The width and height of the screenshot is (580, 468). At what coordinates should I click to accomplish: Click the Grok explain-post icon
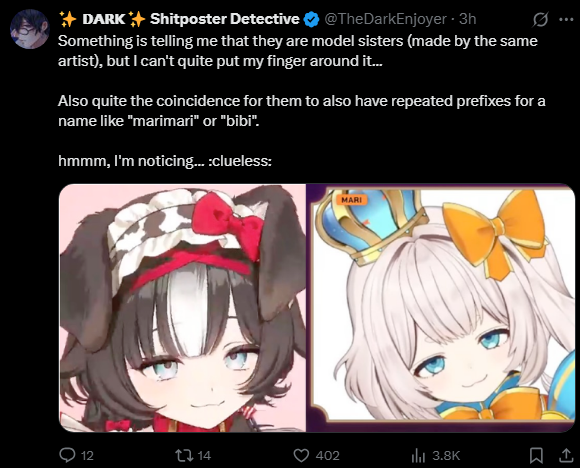click(540, 20)
